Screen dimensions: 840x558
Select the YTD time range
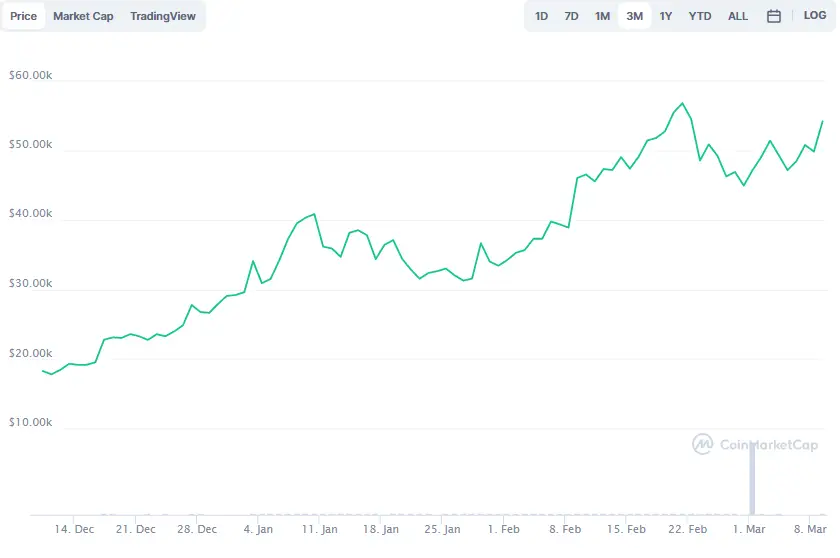tap(700, 16)
